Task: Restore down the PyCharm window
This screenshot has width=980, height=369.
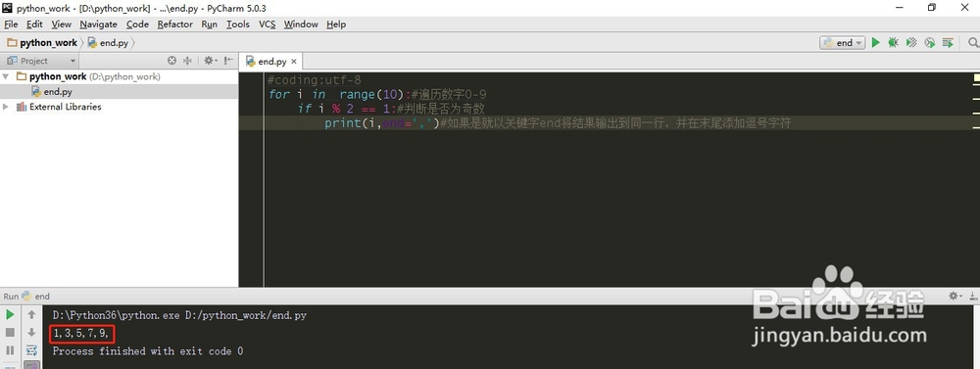Action: [x=932, y=8]
